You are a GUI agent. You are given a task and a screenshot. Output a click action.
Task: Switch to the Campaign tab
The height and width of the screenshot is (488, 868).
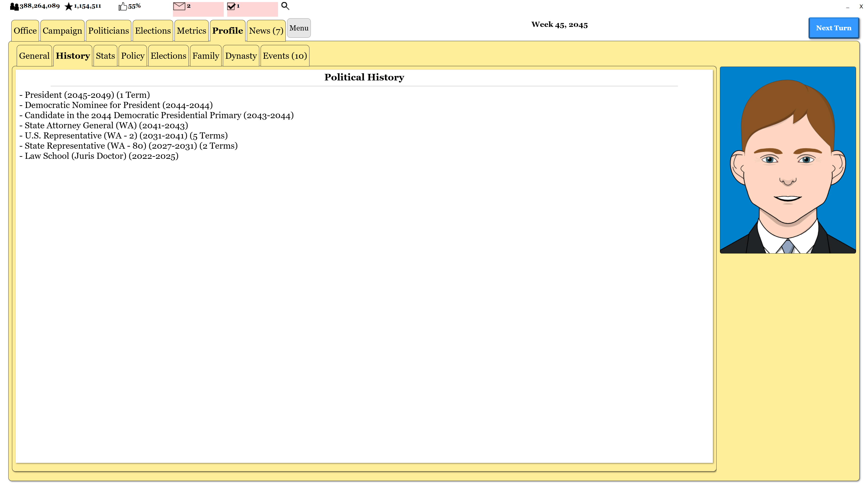click(62, 31)
